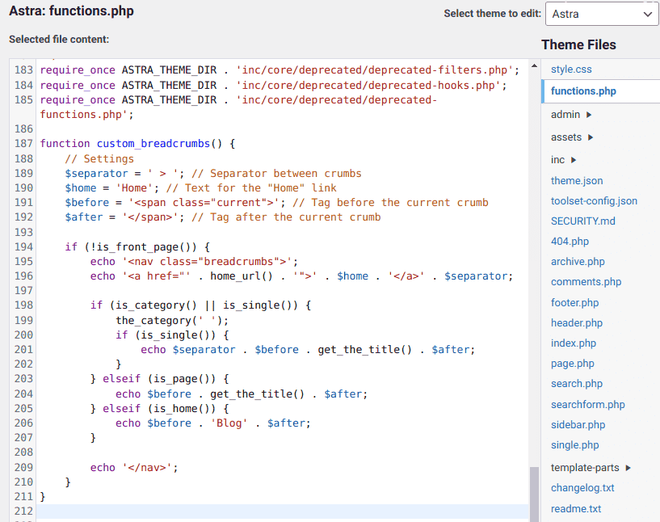The width and height of the screenshot is (660, 522).
Task: Open toolset-config.json file
Action: 594,201
